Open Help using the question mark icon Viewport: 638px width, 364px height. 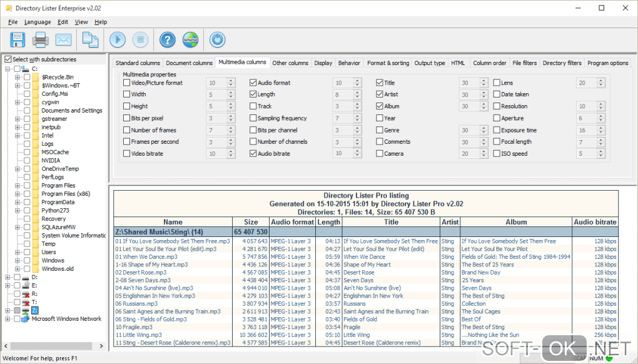[x=167, y=39]
